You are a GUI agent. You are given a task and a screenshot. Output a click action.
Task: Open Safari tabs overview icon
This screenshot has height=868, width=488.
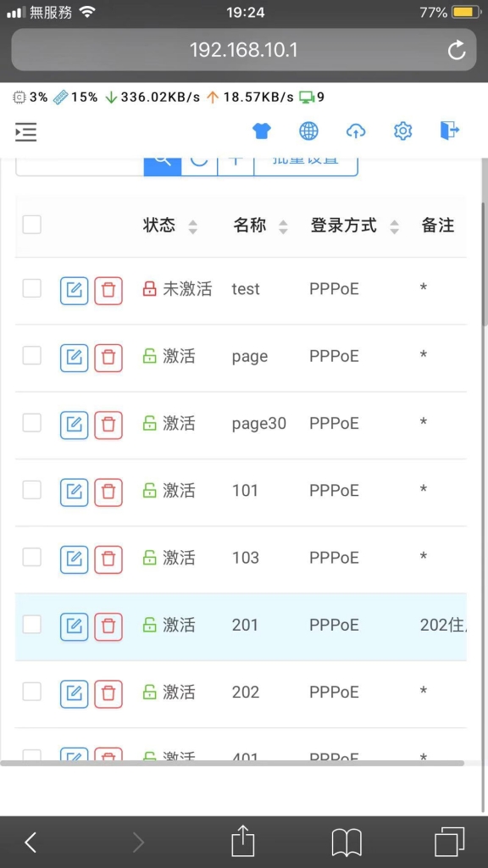coord(449,842)
